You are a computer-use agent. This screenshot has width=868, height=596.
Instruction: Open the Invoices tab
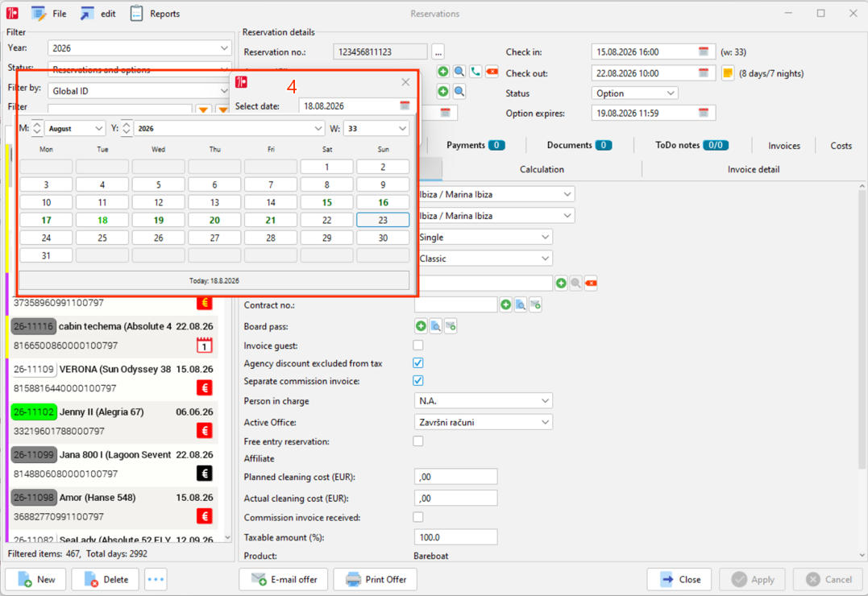pyautogui.click(x=784, y=146)
